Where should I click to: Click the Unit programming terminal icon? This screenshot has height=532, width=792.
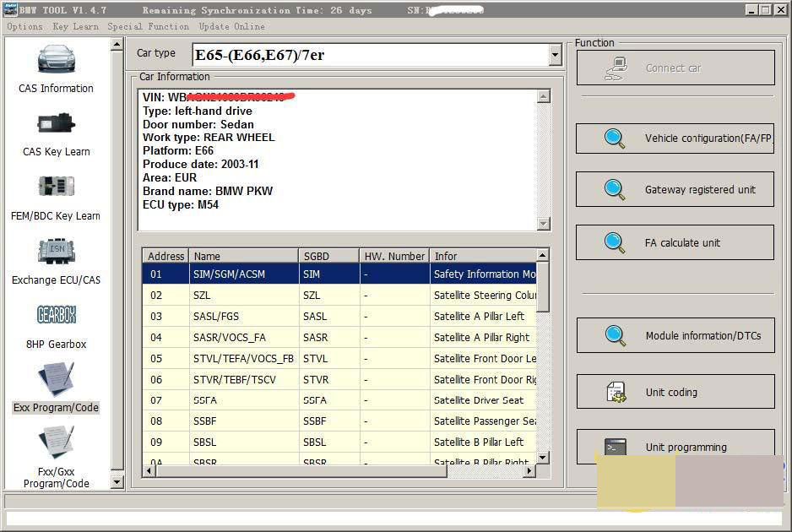pos(616,447)
